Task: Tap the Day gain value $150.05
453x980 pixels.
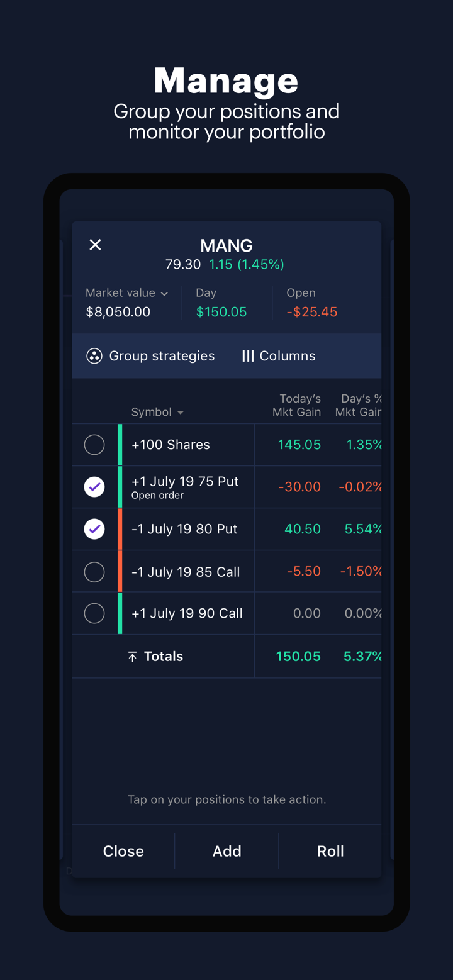Action: (x=221, y=312)
